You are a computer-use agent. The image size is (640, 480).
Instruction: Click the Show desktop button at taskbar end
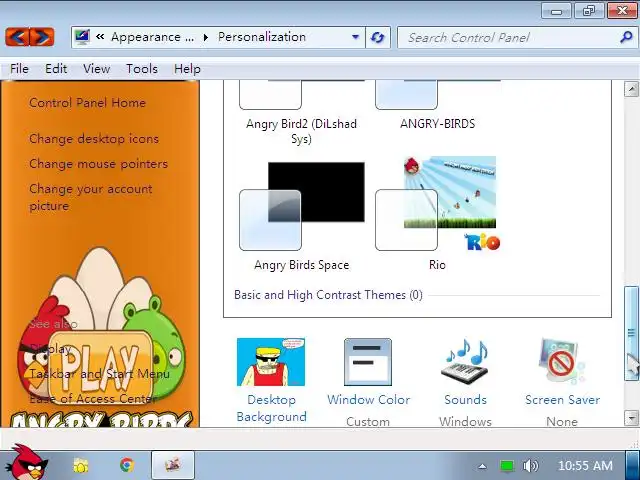point(633,465)
